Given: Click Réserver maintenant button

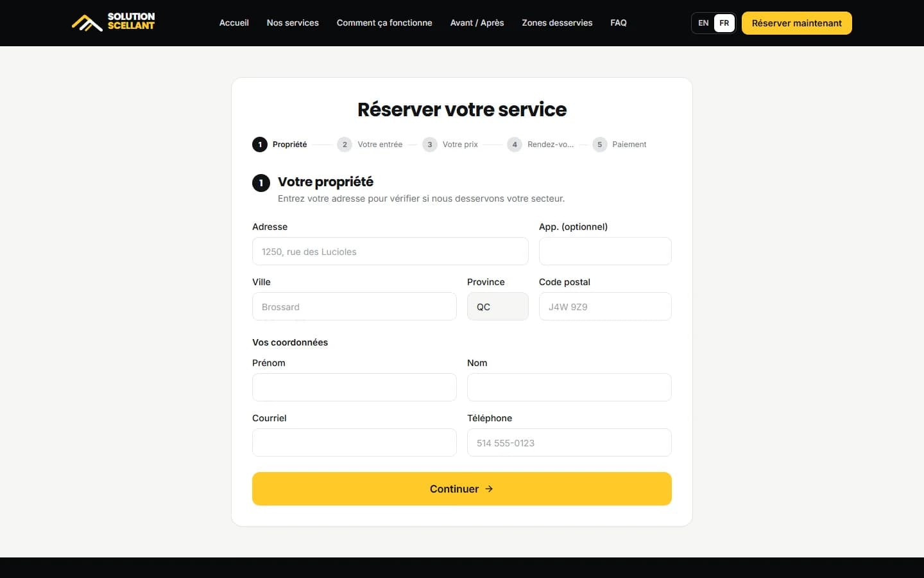Looking at the screenshot, I should click(x=796, y=23).
